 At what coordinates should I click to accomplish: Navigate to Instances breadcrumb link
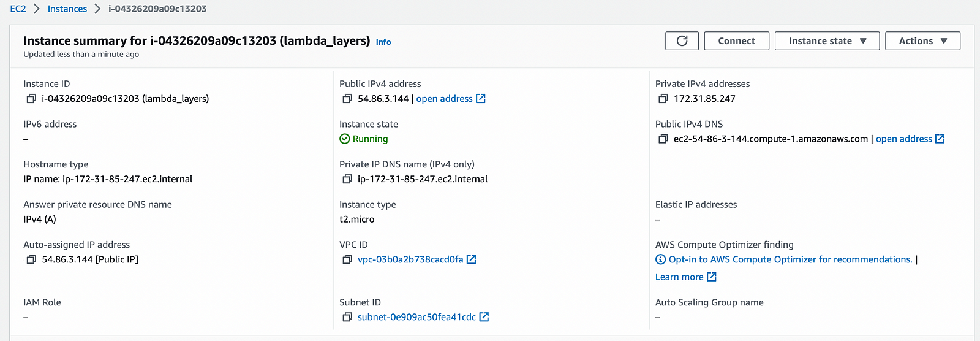coord(67,9)
